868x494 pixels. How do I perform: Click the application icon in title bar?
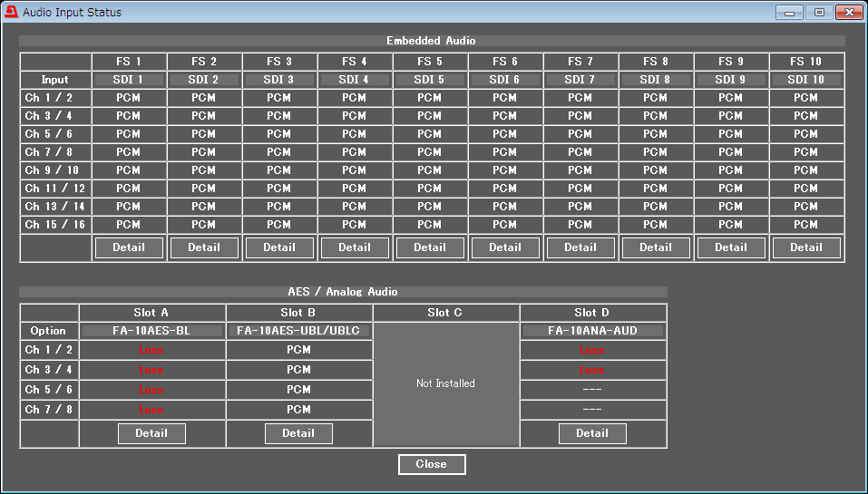click(x=12, y=13)
